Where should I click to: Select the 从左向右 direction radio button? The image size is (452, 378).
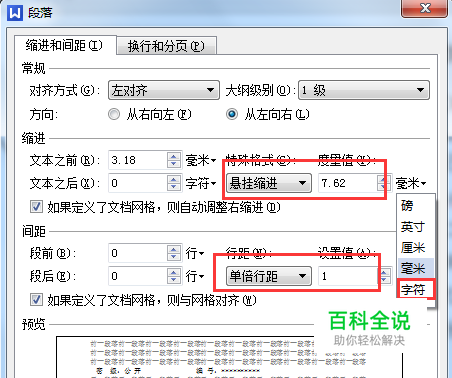point(232,115)
